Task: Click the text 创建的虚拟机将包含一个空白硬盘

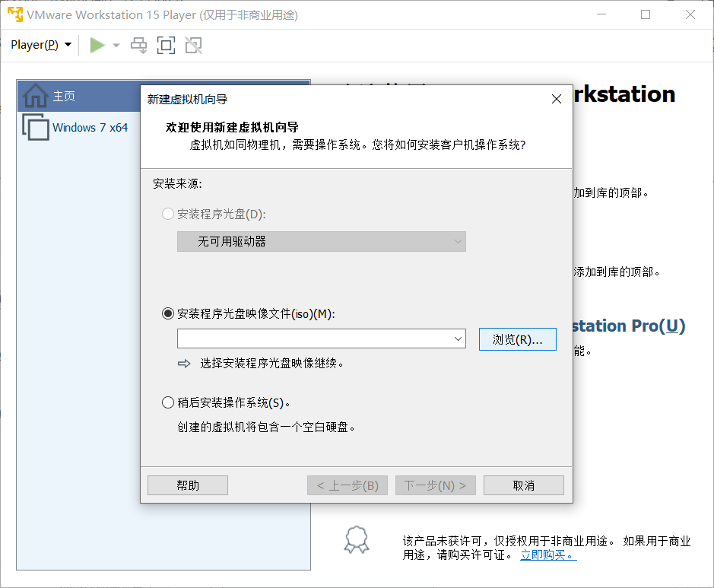Action: coord(266,427)
